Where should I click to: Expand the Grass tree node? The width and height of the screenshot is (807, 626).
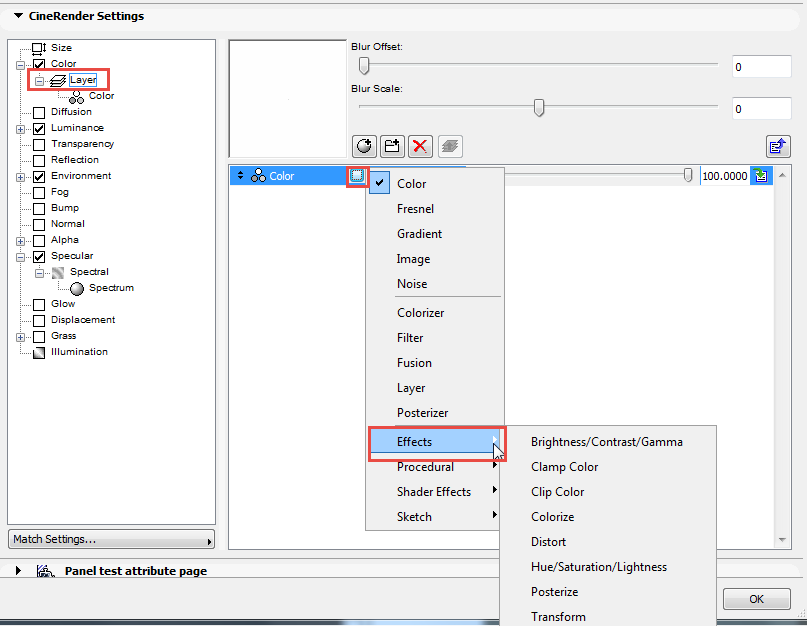point(20,337)
